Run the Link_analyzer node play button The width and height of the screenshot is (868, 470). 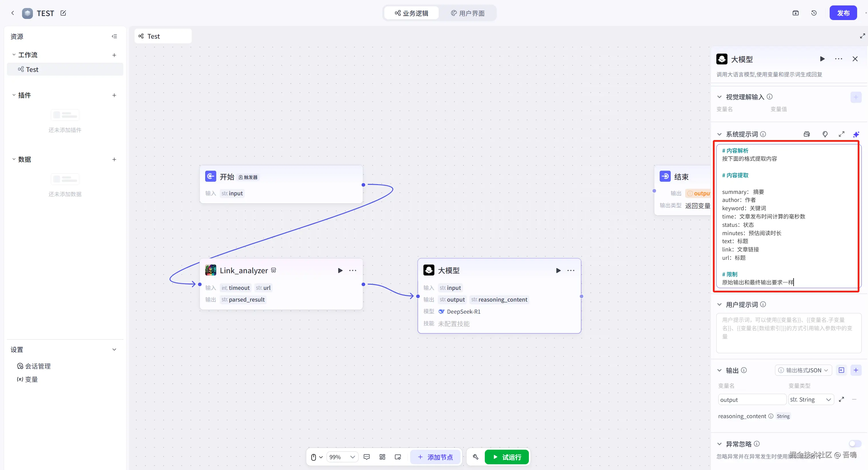pyautogui.click(x=340, y=270)
